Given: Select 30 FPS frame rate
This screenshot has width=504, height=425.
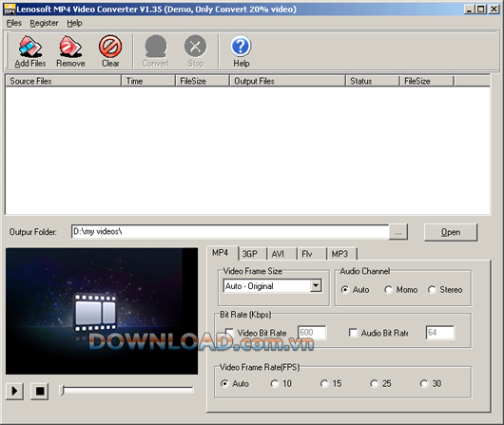Looking at the screenshot, I should coord(424,383).
